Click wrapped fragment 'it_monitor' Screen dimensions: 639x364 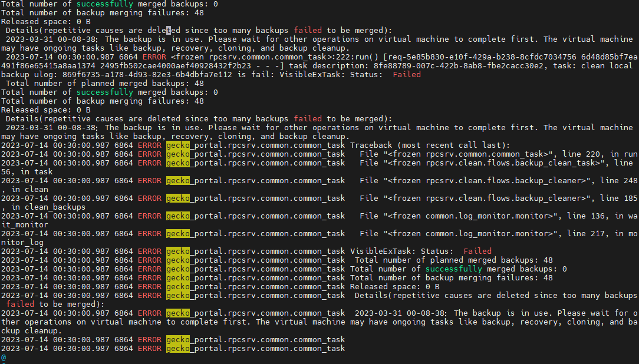[24, 225]
